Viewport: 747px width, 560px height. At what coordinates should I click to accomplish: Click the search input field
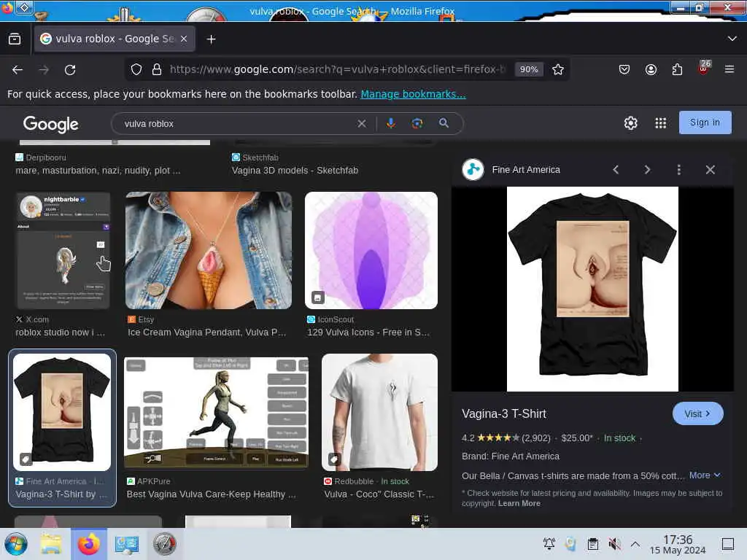(x=239, y=124)
